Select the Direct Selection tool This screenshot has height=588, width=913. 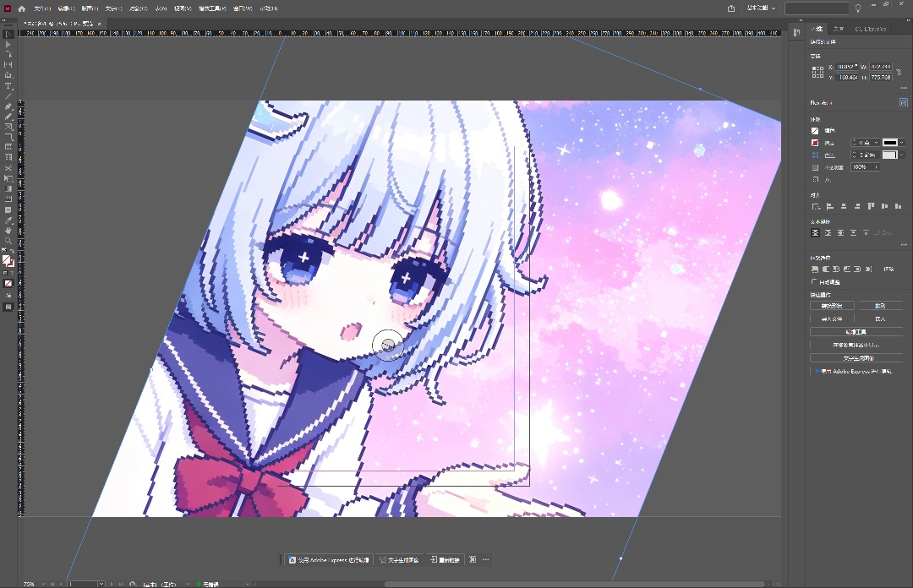[x=8, y=44]
